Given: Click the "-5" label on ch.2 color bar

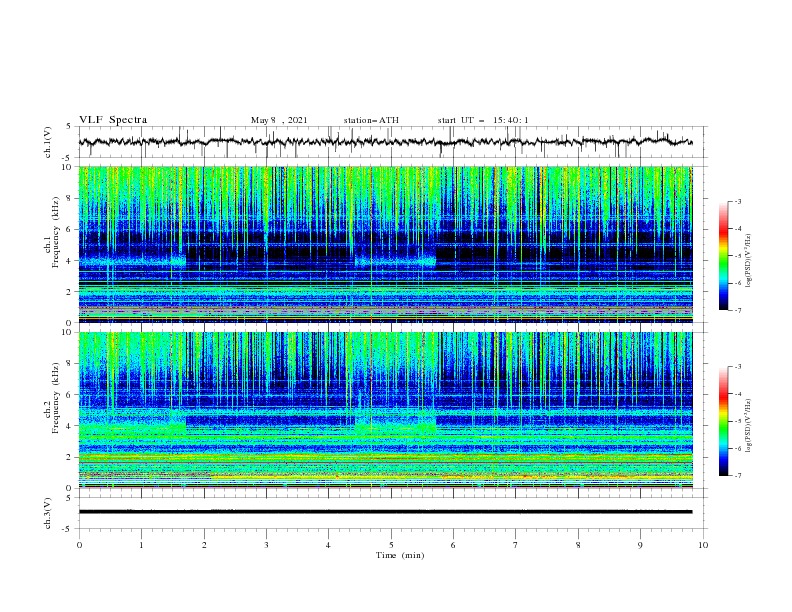Looking at the screenshot, I should [737, 421].
